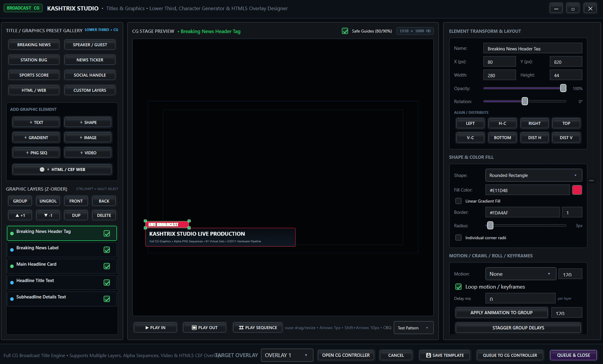Add a Text element

coord(36,122)
